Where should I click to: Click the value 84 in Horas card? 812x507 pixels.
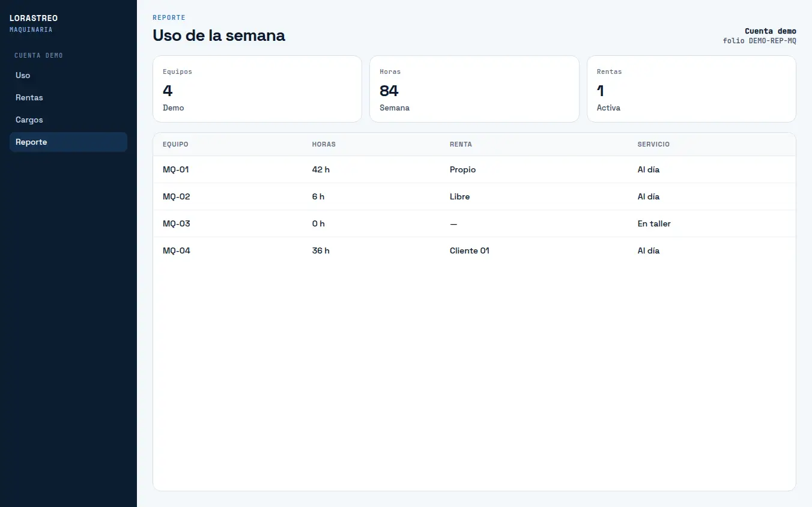coord(389,91)
